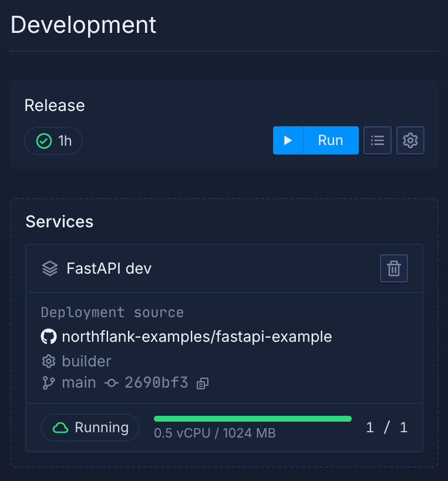The width and height of the screenshot is (448, 481).
Task: Click the GitHub logo icon
Action: pos(49,337)
